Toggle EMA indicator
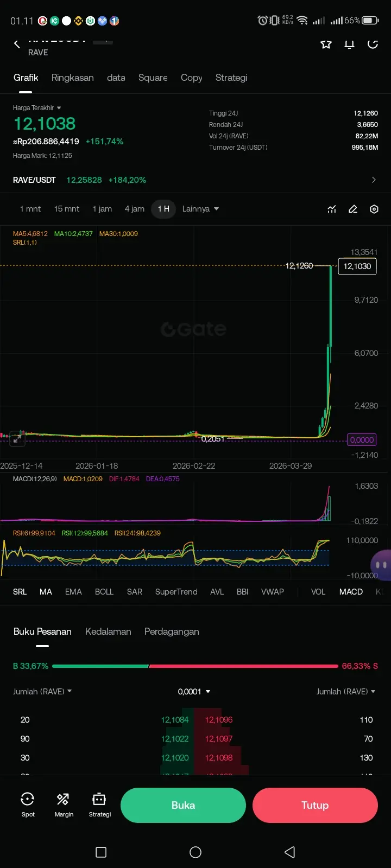The image size is (391, 868). [73, 592]
